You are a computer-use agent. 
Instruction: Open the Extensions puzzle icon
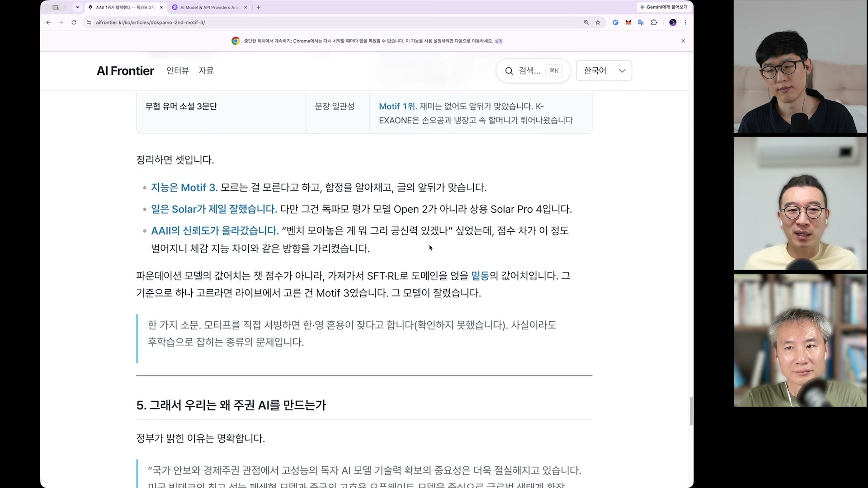point(654,22)
